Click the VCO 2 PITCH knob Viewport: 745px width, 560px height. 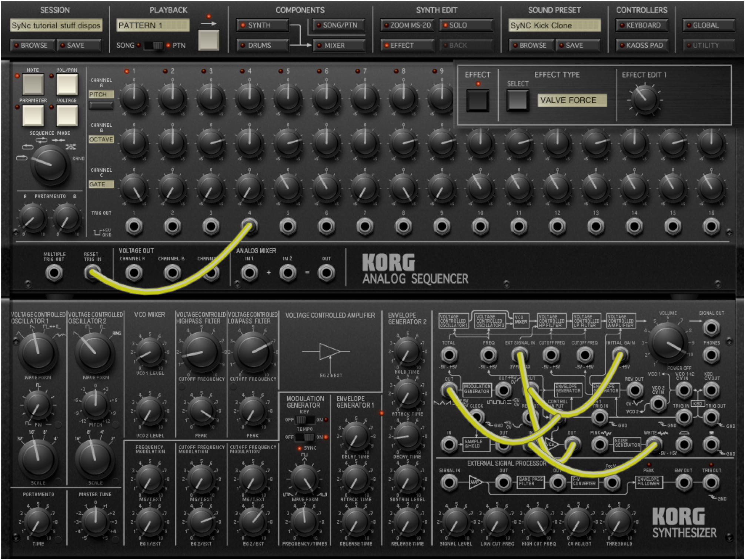tap(95, 404)
